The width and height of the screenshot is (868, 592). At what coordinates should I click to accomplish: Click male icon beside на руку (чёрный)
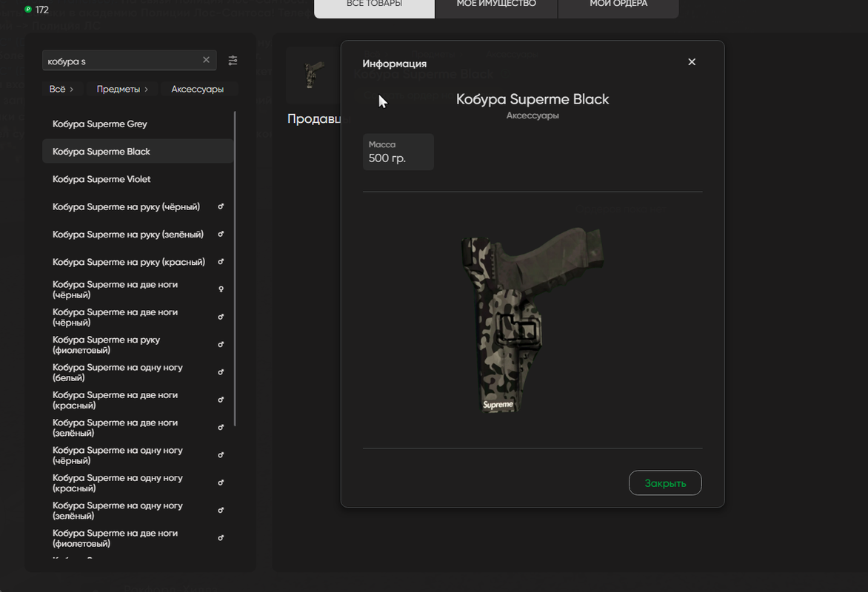(x=220, y=206)
